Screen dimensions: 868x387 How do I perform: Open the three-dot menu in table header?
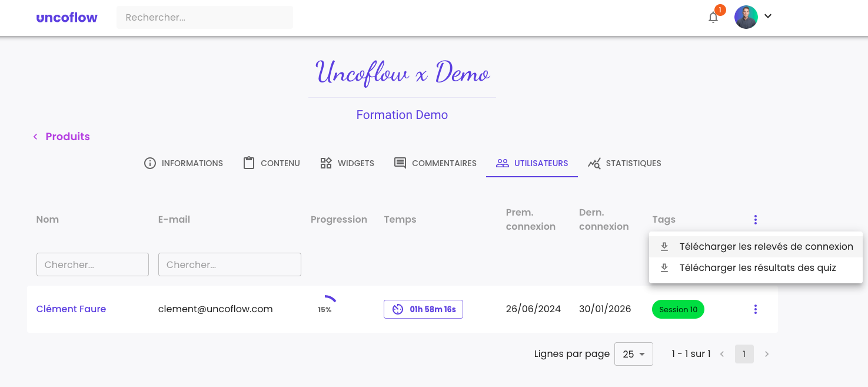tap(755, 220)
